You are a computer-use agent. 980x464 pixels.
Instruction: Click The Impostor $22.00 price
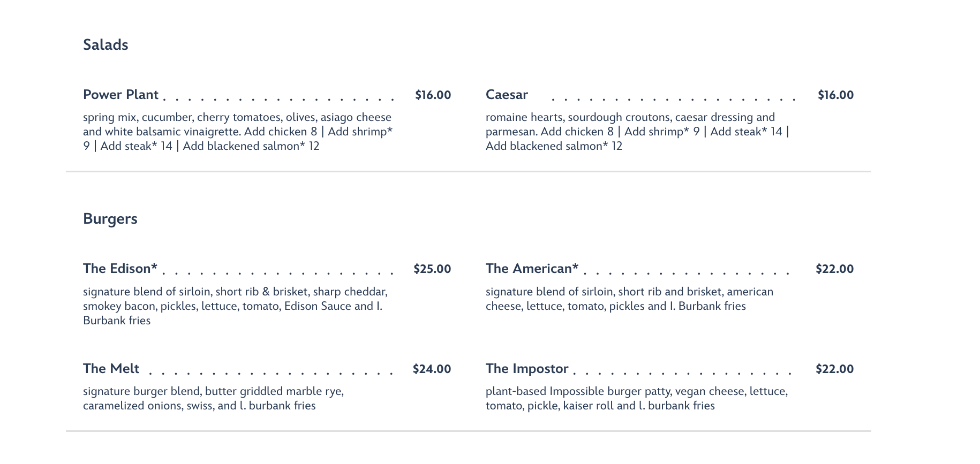click(x=834, y=369)
